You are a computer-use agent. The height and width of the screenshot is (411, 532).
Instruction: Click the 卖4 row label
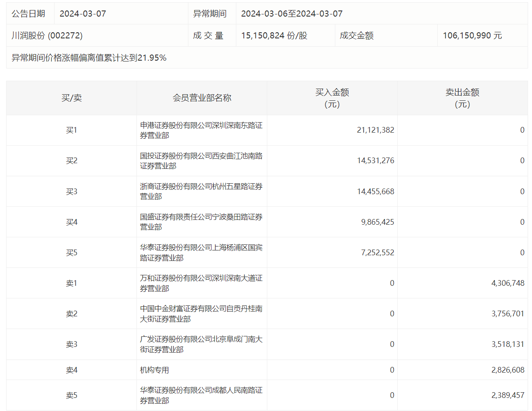72,370
